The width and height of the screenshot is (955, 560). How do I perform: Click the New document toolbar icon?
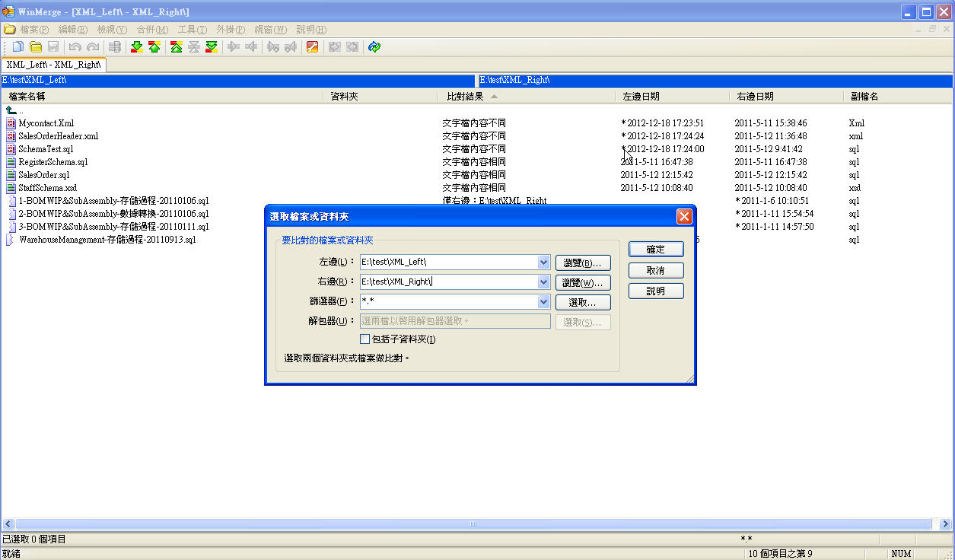18,47
